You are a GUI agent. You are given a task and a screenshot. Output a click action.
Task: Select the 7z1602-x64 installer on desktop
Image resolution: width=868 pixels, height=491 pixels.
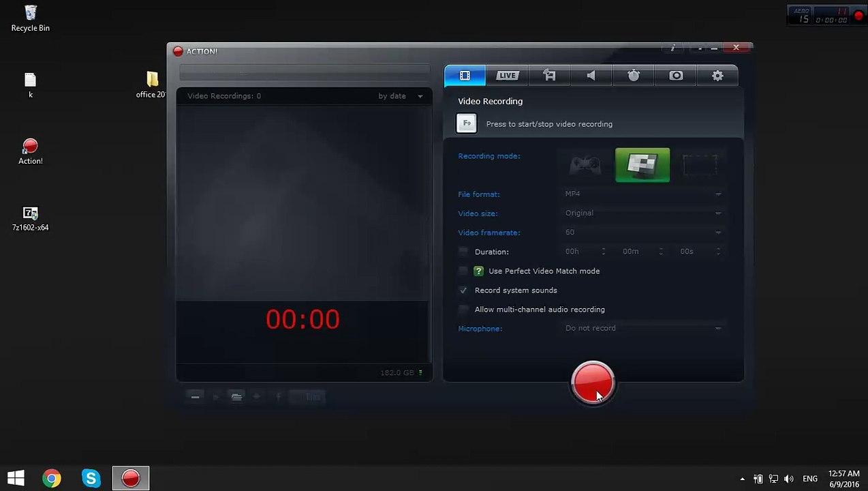click(x=30, y=219)
